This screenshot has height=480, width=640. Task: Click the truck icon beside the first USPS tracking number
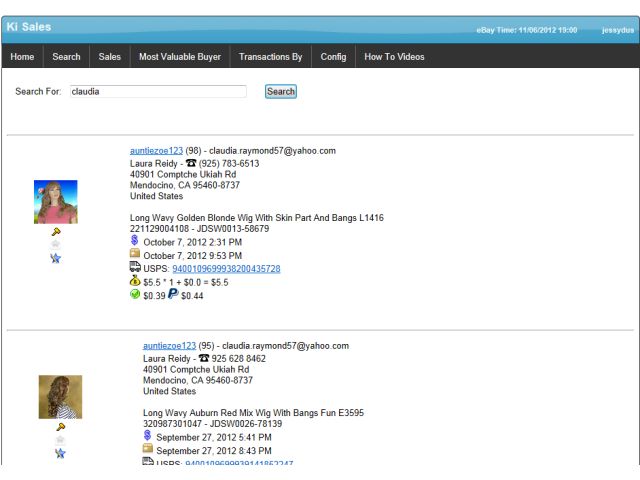click(135, 267)
